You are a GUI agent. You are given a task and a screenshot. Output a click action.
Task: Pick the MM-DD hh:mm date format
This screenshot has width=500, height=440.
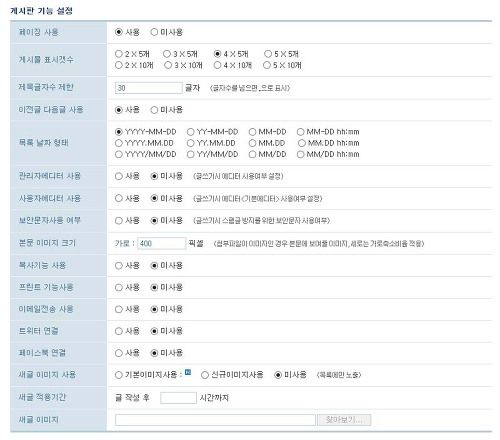(300, 132)
